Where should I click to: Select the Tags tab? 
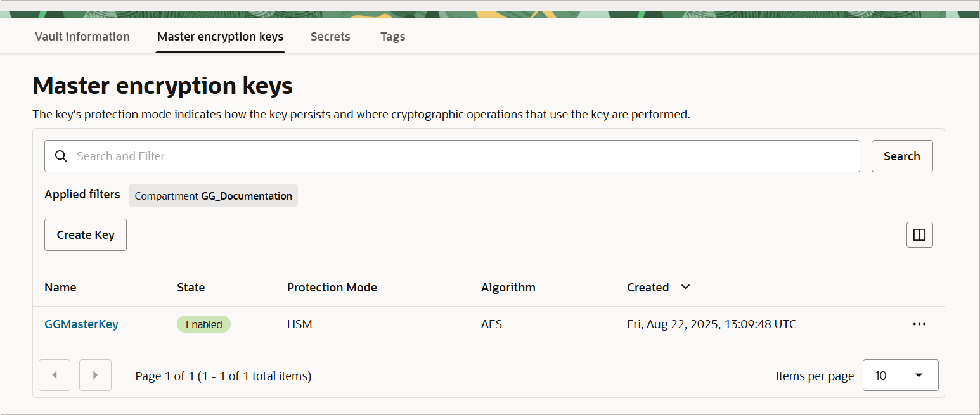pyautogui.click(x=392, y=36)
